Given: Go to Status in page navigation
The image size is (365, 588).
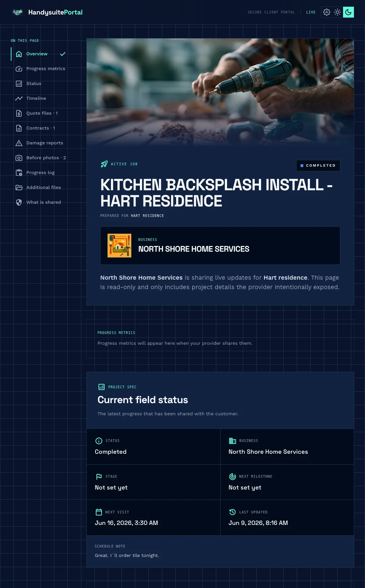Looking at the screenshot, I should click(41, 84).
